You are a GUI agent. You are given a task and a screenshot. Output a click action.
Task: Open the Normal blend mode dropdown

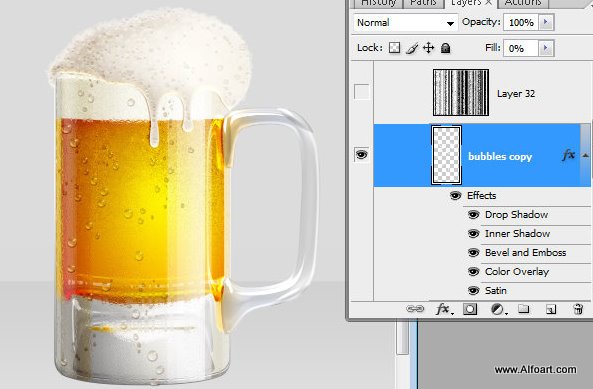pos(405,23)
